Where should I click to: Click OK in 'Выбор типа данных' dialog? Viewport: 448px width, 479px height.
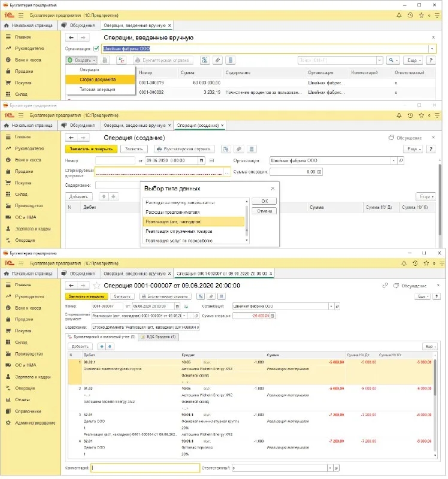coord(264,201)
